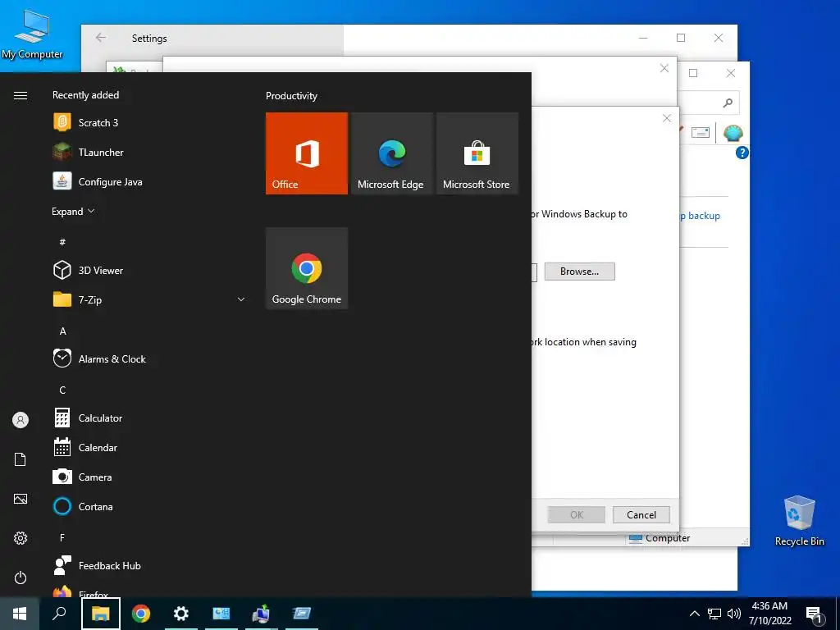Screen dimensions: 840x630
Task: Show hidden tray icons chevron
Action: 694,614
